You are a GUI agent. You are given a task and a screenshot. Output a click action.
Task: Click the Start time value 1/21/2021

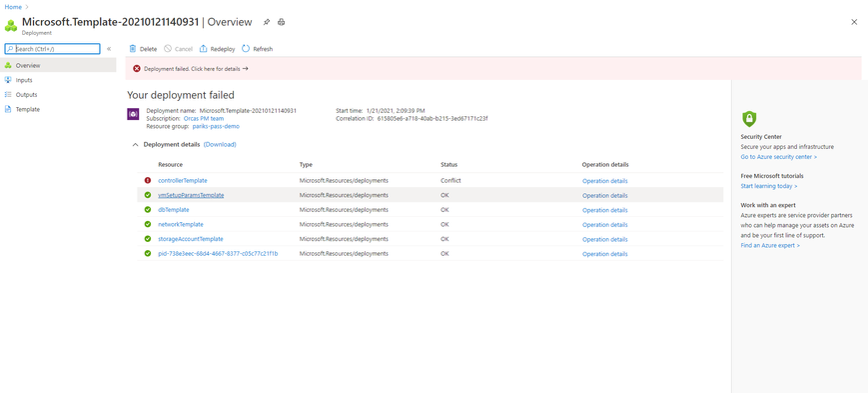click(x=396, y=111)
